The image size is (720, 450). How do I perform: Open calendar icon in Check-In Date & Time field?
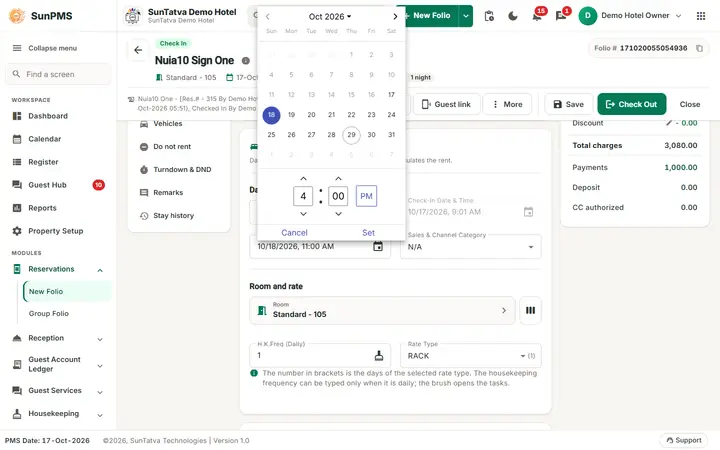tap(529, 212)
